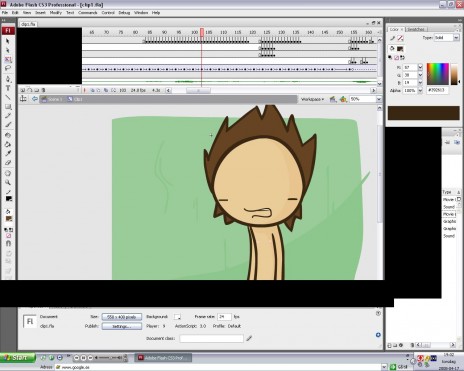Toggle Edit Multiple Frames below timeline
This screenshot has width=464, height=371.
pyautogui.click(x=106, y=90)
